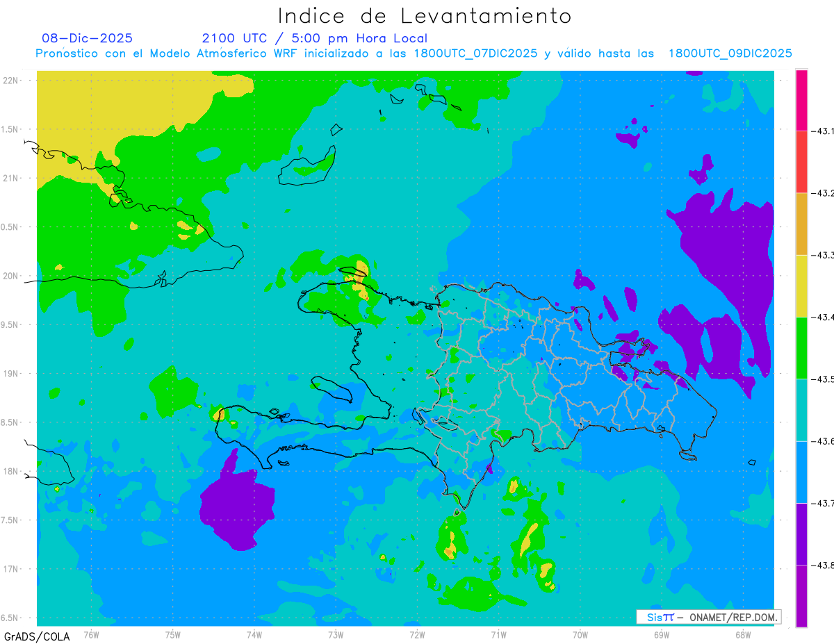Click the "SisTT - ONAMET/REP.DOM." credit box
834x644 pixels.
coord(708,617)
